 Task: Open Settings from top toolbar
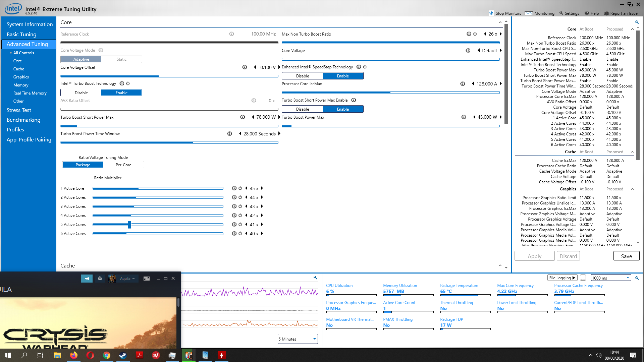(x=569, y=13)
